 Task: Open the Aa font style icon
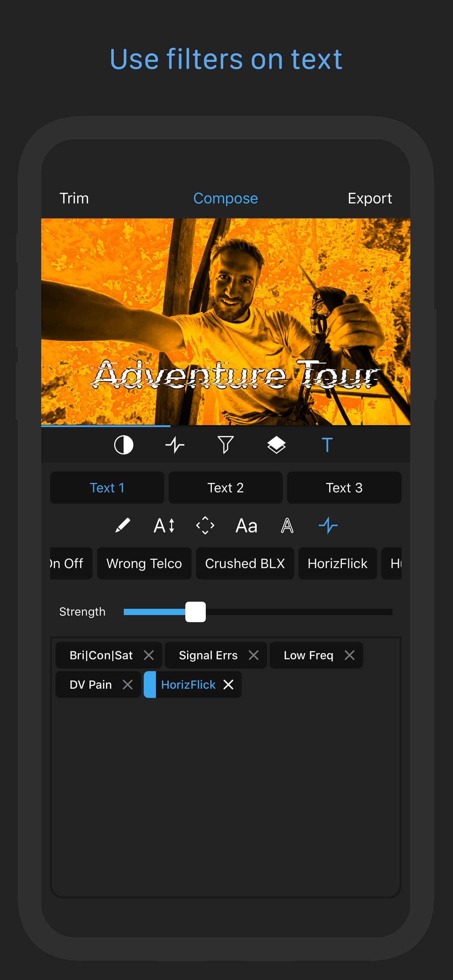click(246, 526)
